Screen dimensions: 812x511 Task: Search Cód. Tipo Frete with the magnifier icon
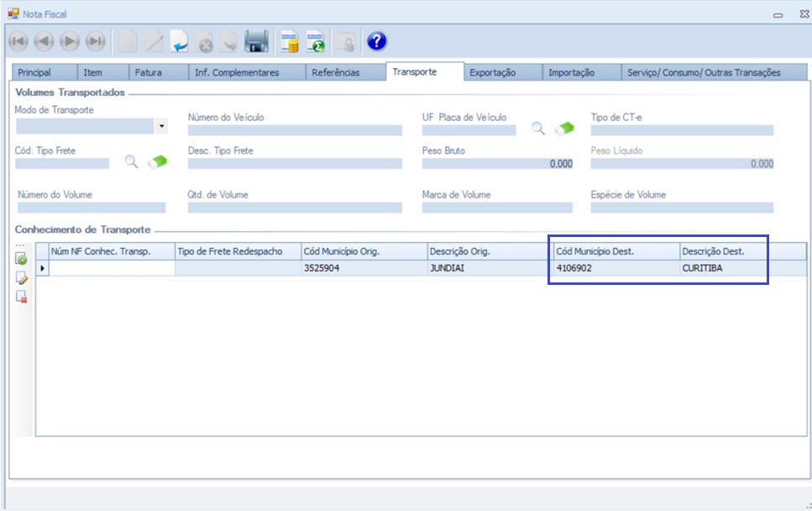click(131, 162)
